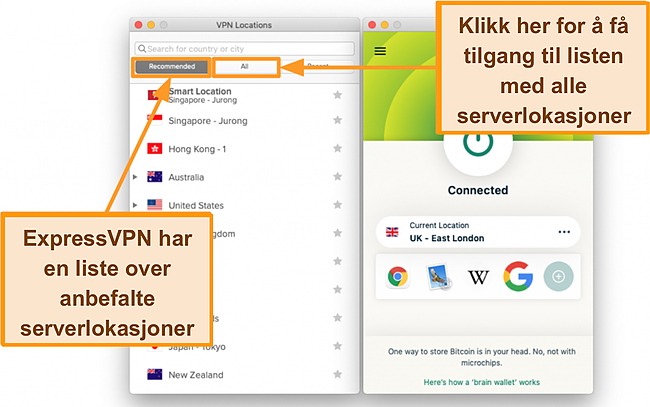Image resolution: width=650 pixels, height=407 pixels.
Task: Connect to Hong Kong - 1
Action: (245, 149)
